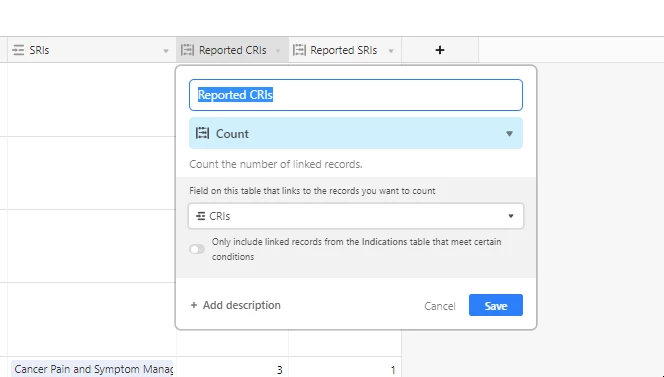This screenshot has height=377, width=664.
Task: Open the Reported SRIs column dropdown arrow
Action: (x=391, y=51)
